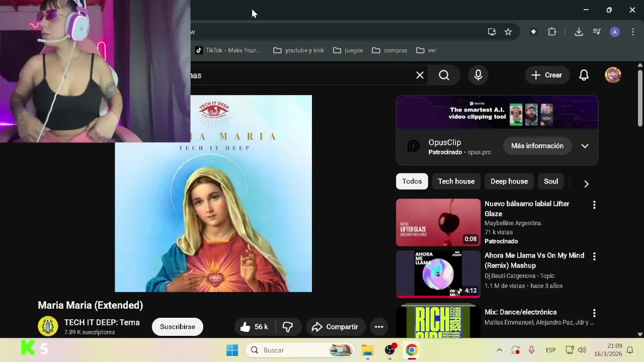
Task: Open the 'ver' bookmarks folder
Action: pyautogui.click(x=427, y=50)
